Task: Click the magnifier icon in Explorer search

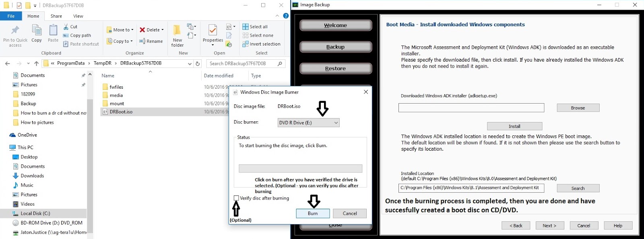Action: coord(280,64)
